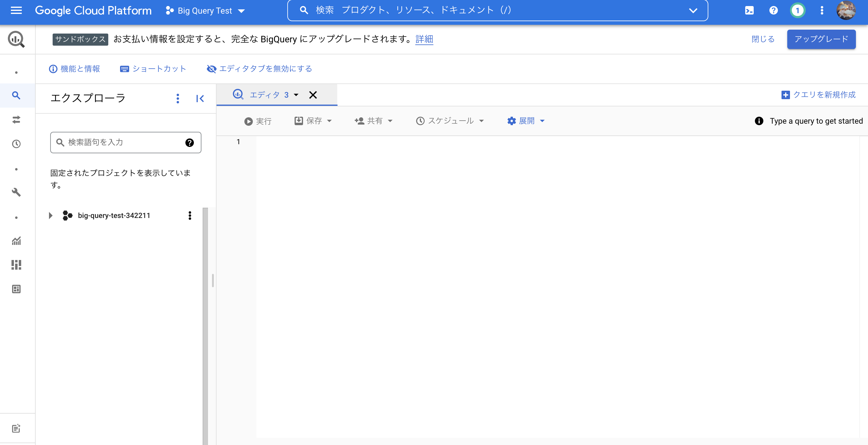Open Data transfers in the left sidebar

16,120
